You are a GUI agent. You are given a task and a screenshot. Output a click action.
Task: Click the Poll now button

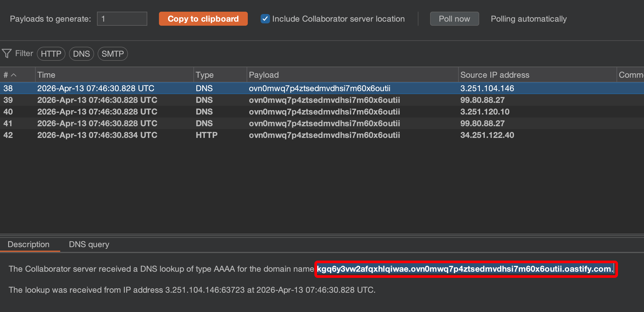(x=454, y=19)
